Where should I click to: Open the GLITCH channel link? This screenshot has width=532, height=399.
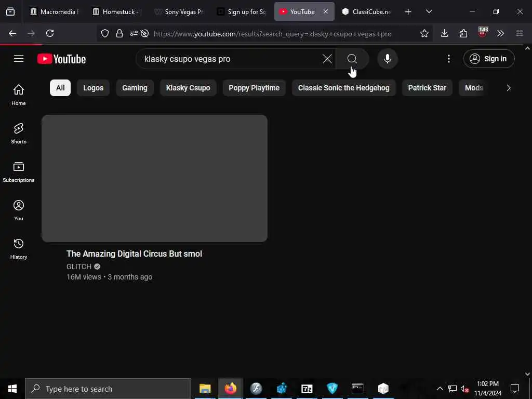79,267
